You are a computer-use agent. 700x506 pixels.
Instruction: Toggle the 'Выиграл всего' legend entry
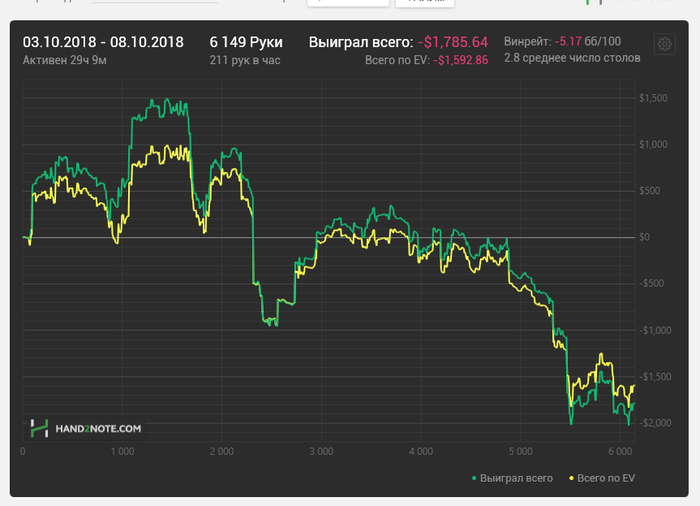[512, 478]
